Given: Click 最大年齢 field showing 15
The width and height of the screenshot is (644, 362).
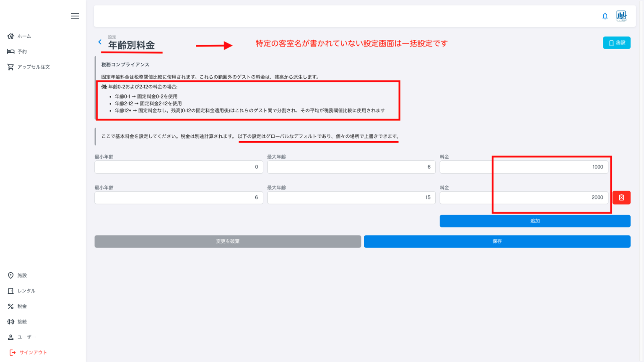Looking at the screenshot, I should tap(351, 197).
